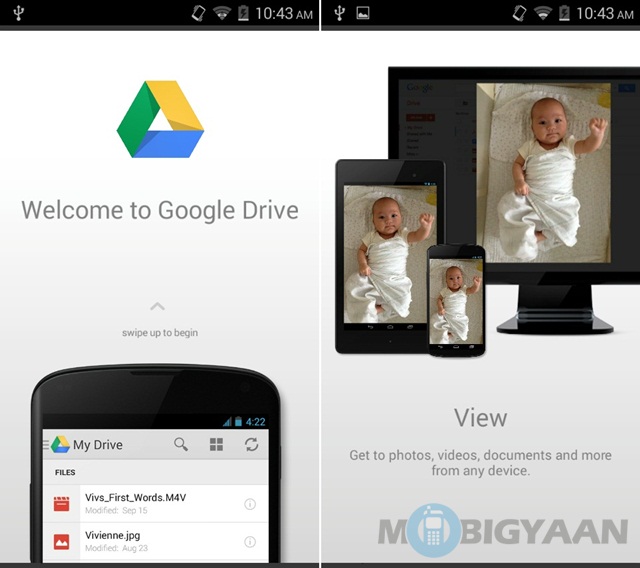Image resolution: width=640 pixels, height=568 pixels.
Task: Tap the Google Drive logo on welcome screen
Action: (x=160, y=119)
